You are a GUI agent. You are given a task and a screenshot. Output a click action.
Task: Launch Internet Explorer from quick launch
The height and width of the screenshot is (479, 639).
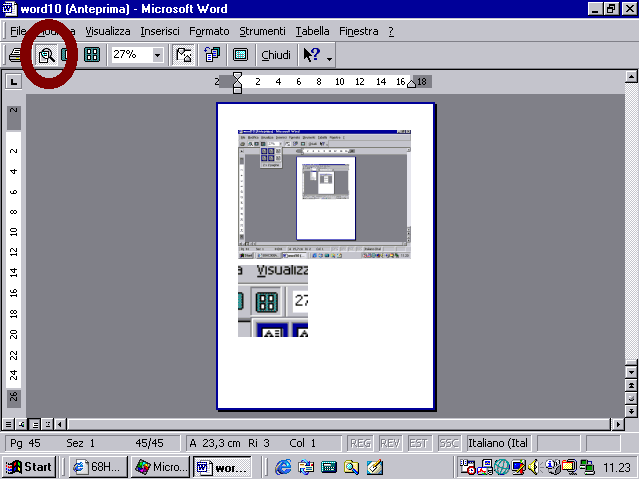(x=283, y=467)
